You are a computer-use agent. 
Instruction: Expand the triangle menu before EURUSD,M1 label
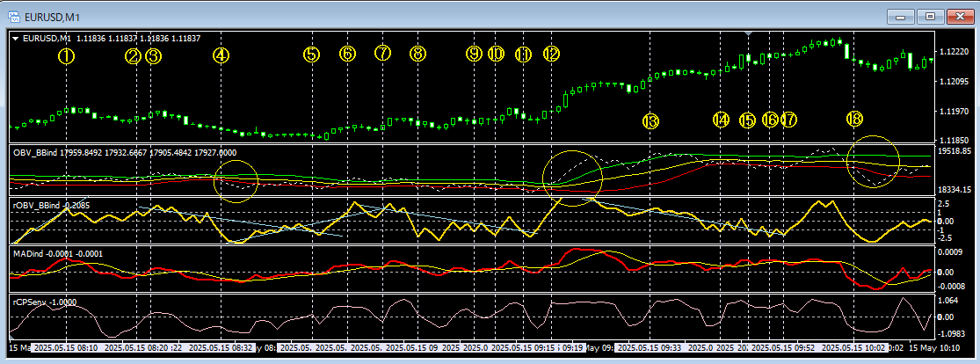[x=16, y=39]
